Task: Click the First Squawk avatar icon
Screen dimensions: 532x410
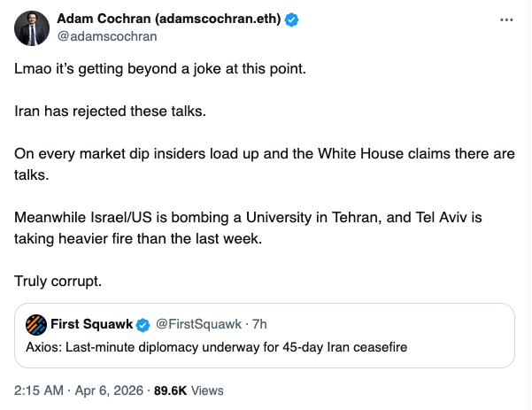Action: 36,324
